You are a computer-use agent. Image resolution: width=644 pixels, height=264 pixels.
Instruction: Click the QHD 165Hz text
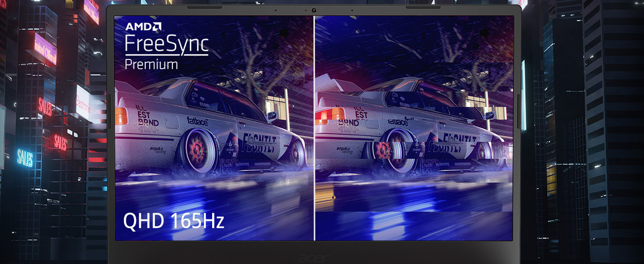(x=173, y=221)
